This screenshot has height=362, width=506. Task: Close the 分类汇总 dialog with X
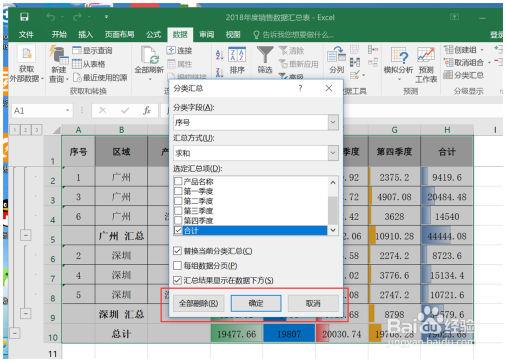[x=329, y=88]
